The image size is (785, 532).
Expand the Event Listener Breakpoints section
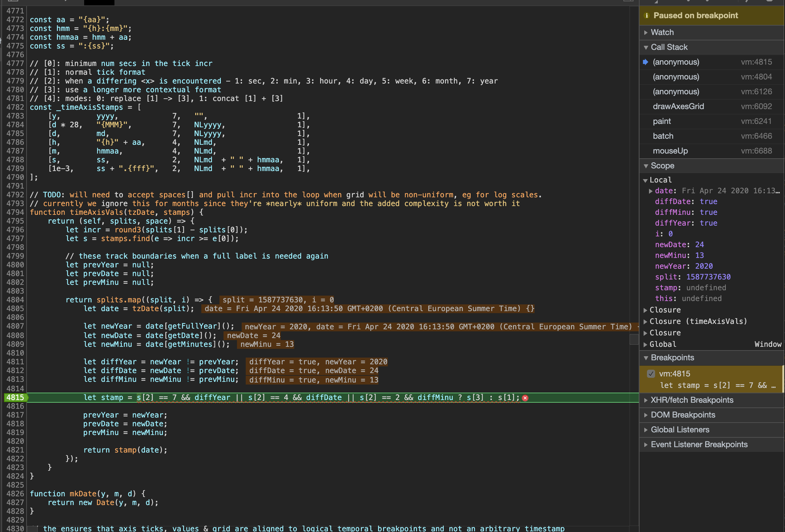646,445
